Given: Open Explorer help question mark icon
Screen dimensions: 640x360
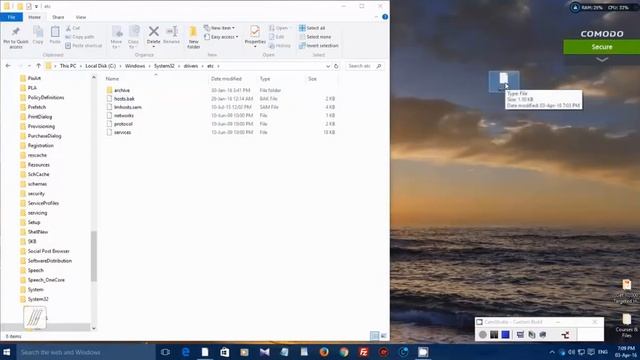Looking at the screenshot, I should pos(385,17).
